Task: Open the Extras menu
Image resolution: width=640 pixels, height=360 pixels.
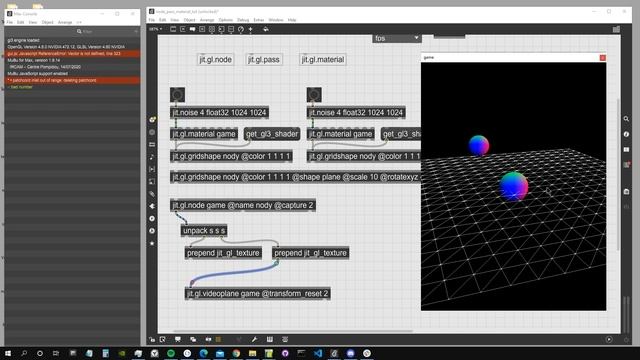Action: click(259, 20)
